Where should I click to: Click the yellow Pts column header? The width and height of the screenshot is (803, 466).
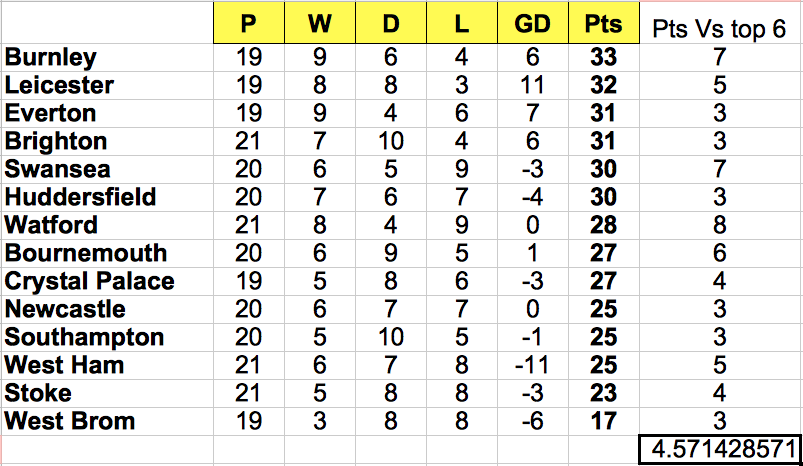[604, 23]
